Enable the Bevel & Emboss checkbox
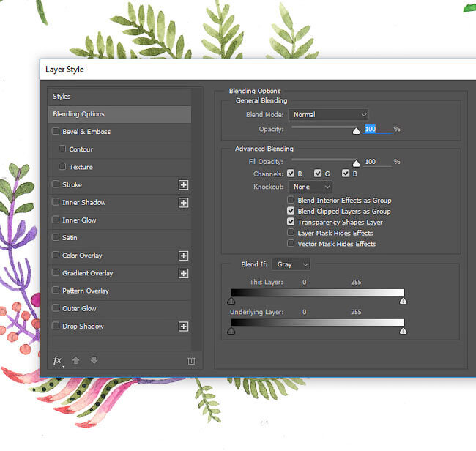 pyautogui.click(x=56, y=131)
